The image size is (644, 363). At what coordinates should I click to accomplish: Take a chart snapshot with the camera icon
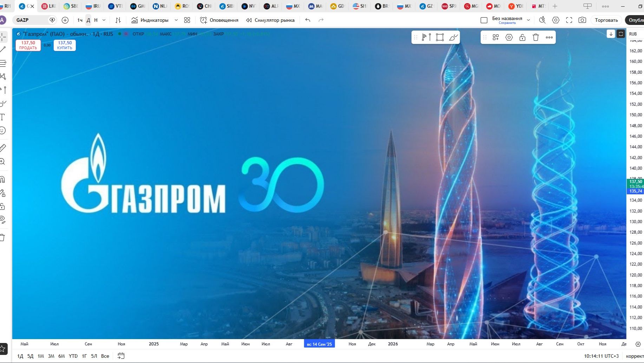point(582,20)
